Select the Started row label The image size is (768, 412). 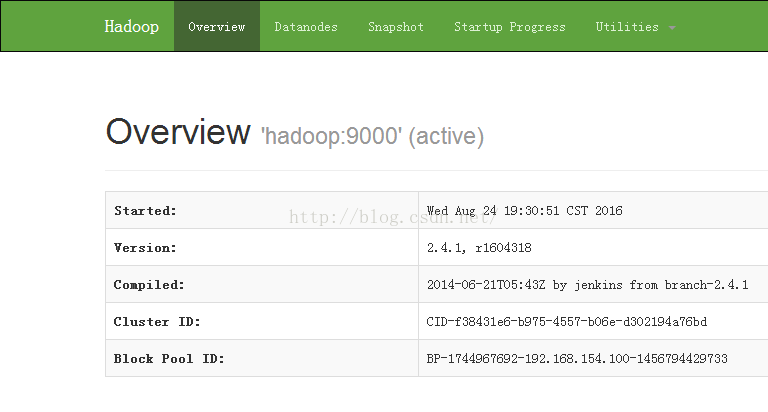145,211
